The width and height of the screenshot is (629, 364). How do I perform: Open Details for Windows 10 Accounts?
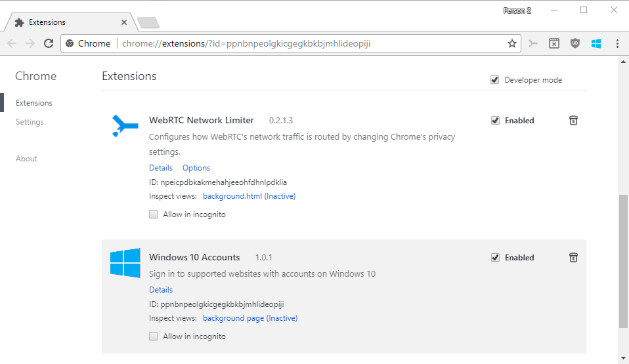coord(161,289)
